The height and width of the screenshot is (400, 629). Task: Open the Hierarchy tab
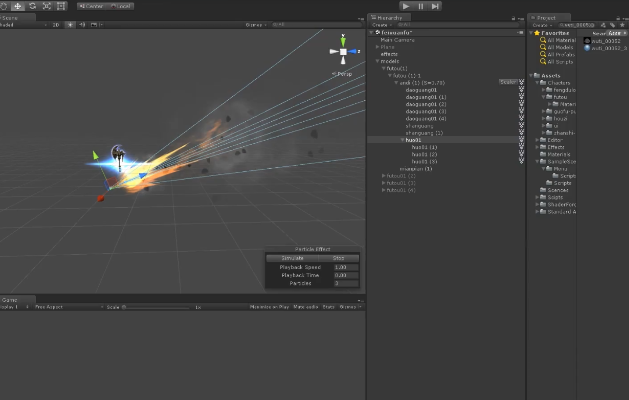[x=388, y=18]
